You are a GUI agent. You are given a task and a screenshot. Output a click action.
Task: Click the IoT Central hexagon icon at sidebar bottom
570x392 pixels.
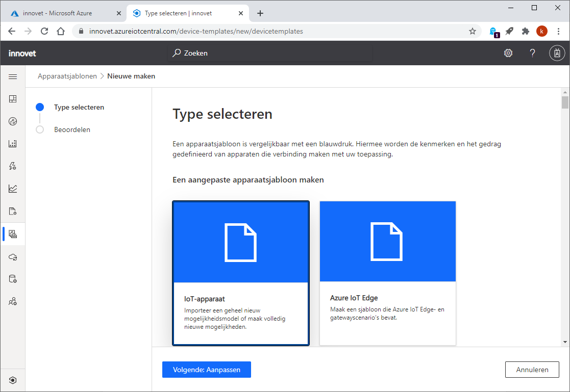tap(13, 380)
